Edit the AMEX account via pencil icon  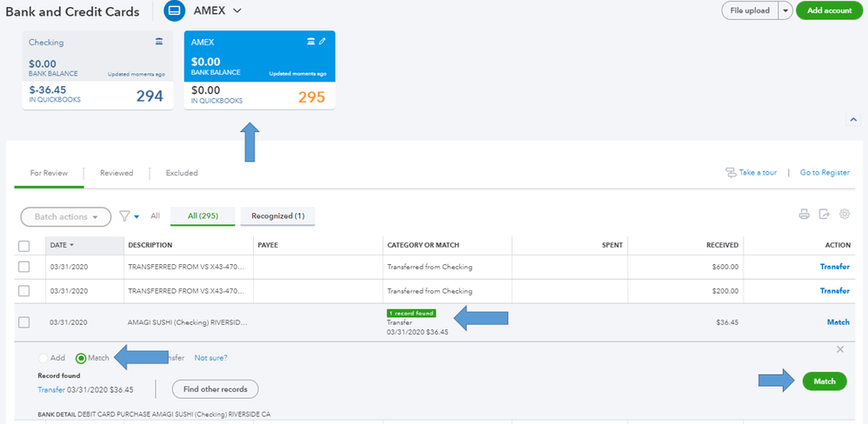pyautogui.click(x=323, y=42)
